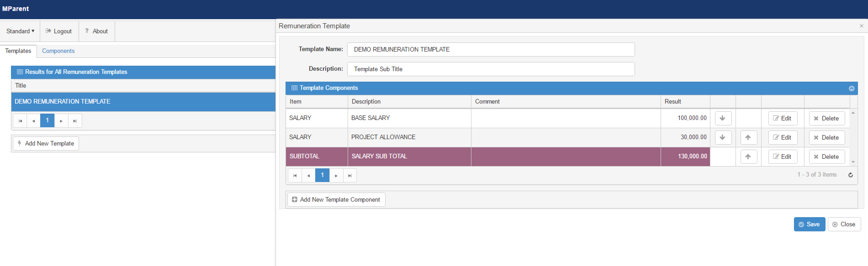Go to last page of templates list
868x266 pixels.
coord(75,120)
